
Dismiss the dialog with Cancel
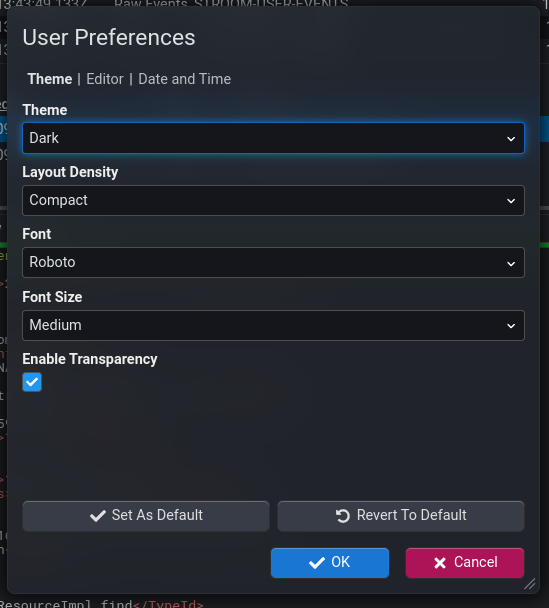(x=465, y=563)
